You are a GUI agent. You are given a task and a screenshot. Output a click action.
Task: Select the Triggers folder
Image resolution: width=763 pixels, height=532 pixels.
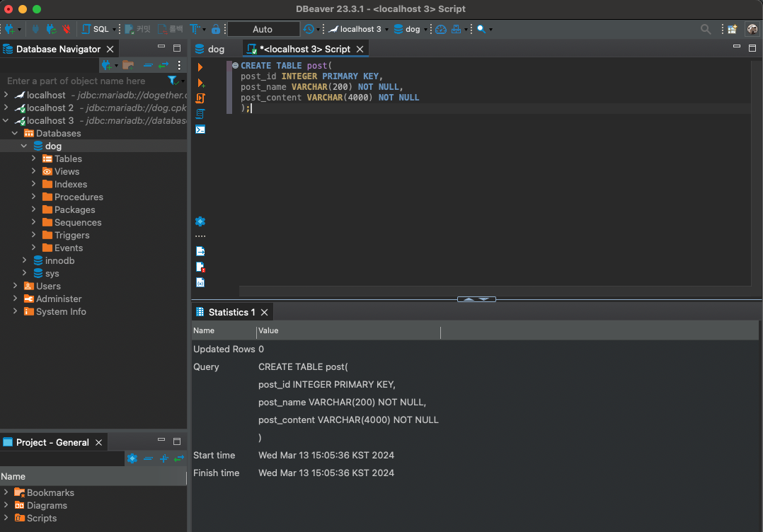(x=66, y=236)
